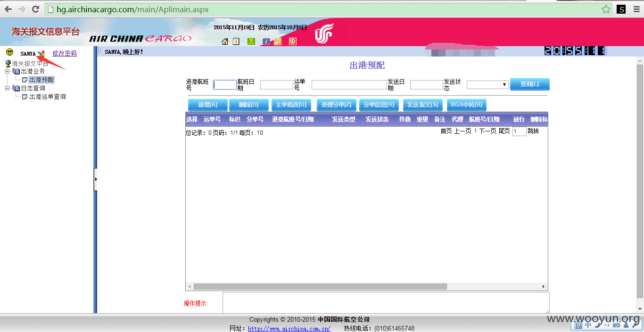Add a record with 新增[A] button

208,105
